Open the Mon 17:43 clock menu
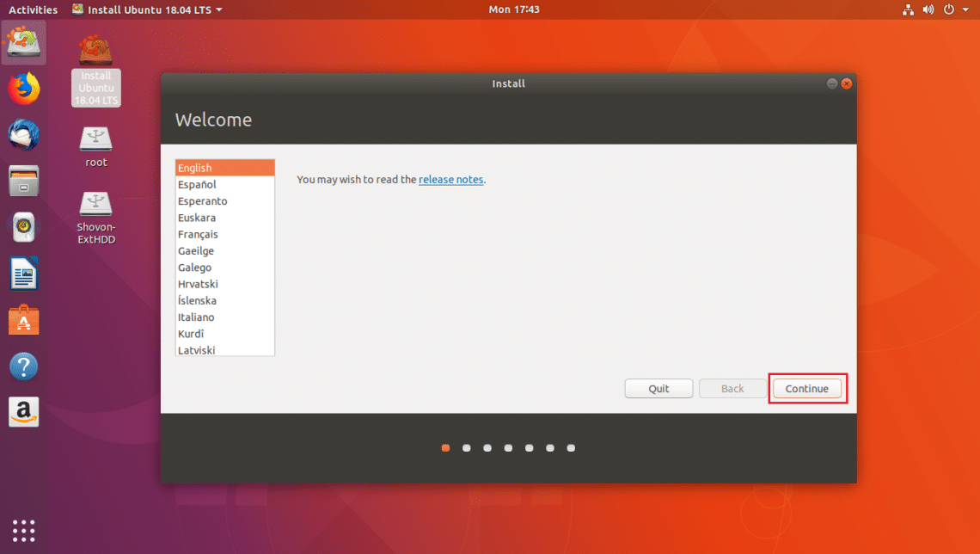The width and height of the screenshot is (980, 554). (x=514, y=9)
